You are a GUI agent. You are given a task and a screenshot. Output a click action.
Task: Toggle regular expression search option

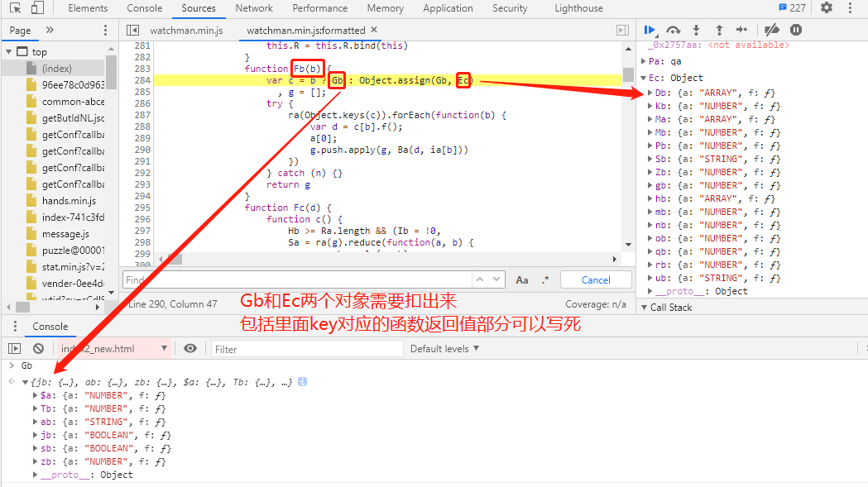point(546,280)
